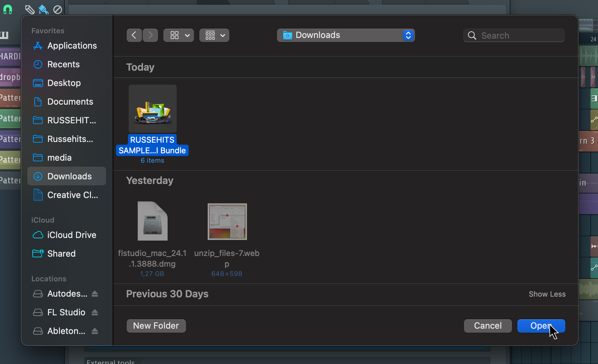Screen dimensions: 598x364
Task: Click the magnet snap icon
Action: (x=7, y=9)
